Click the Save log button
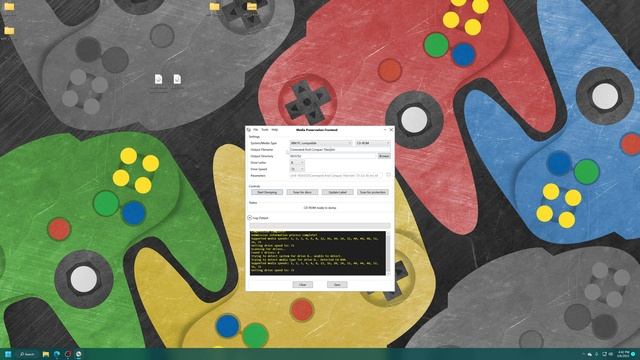Image resolution: width=640 pixels, height=360 pixels. coord(337,284)
